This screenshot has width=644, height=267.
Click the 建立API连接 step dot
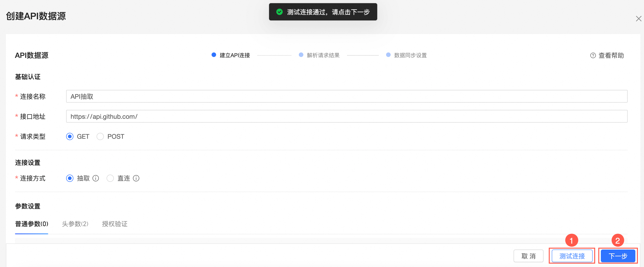tap(214, 55)
